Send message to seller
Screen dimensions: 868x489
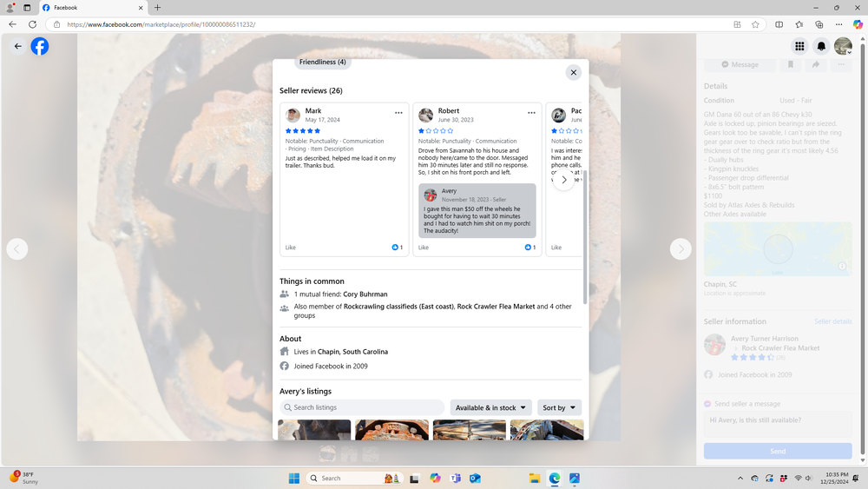click(x=778, y=452)
